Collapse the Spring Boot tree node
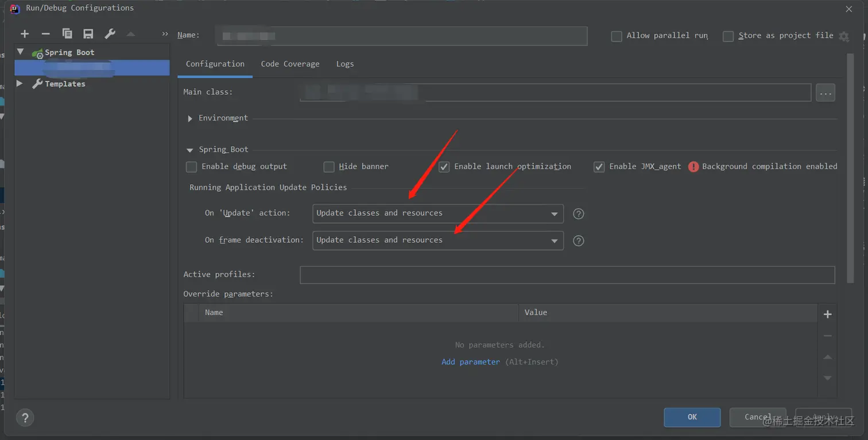 point(21,52)
